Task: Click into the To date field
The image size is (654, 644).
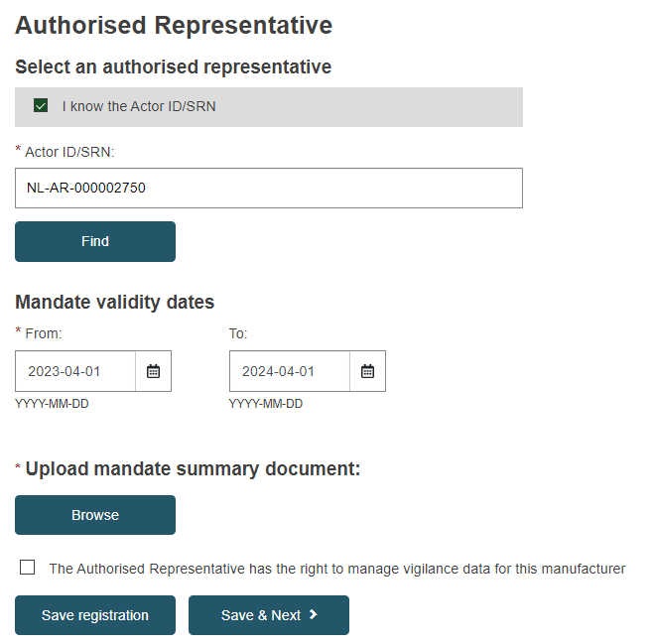Action: pos(290,371)
